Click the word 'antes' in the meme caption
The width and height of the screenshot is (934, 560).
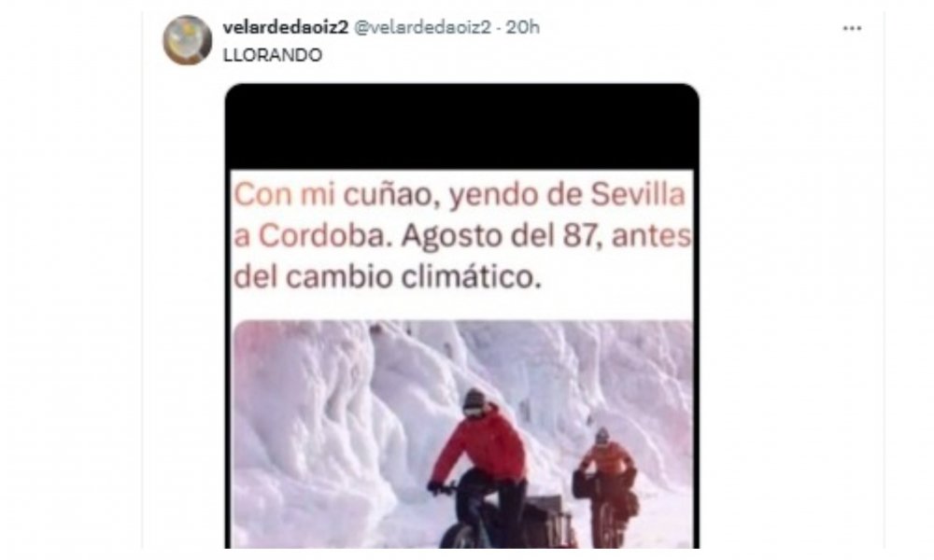point(651,236)
